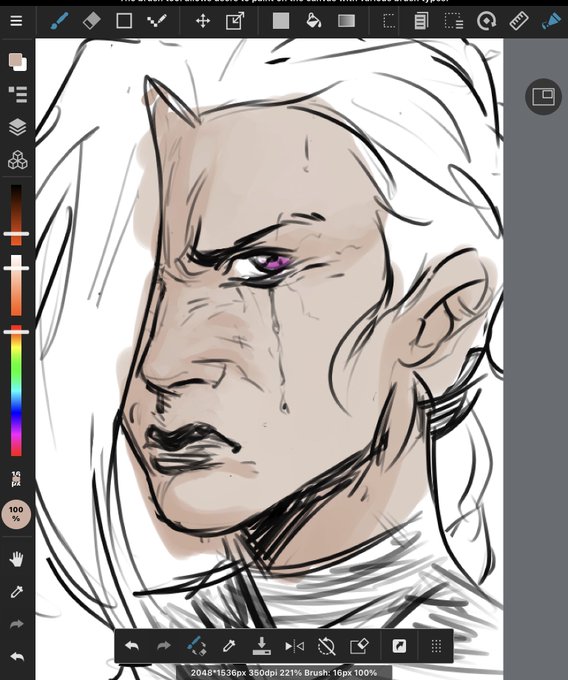Open the ruler snap tool
The image size is (568, 680).
click(x=519, y=21)
